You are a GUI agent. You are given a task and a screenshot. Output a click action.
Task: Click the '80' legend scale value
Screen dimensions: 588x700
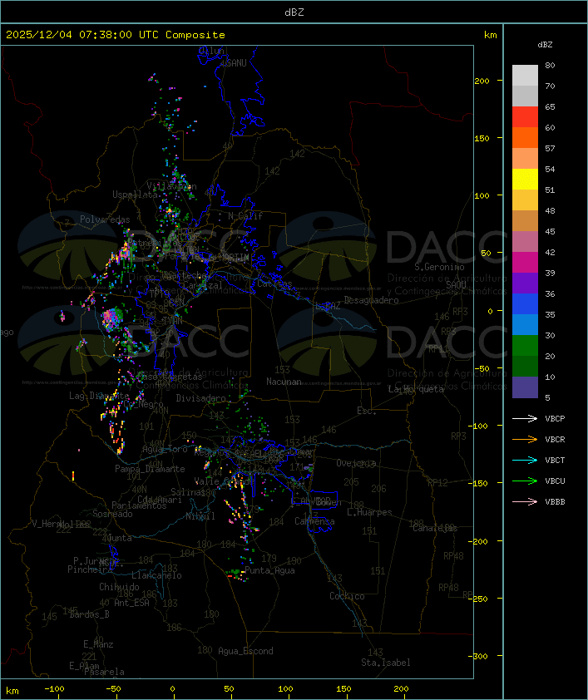click(550, 66)
